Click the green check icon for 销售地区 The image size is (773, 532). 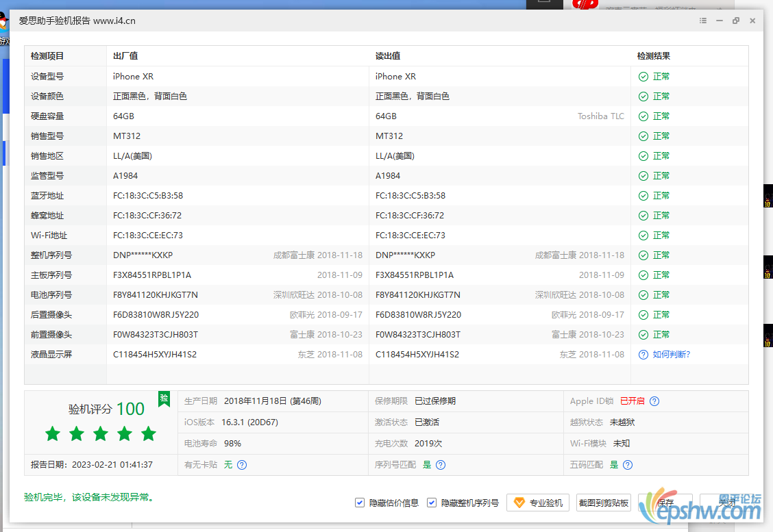[643, 156]
